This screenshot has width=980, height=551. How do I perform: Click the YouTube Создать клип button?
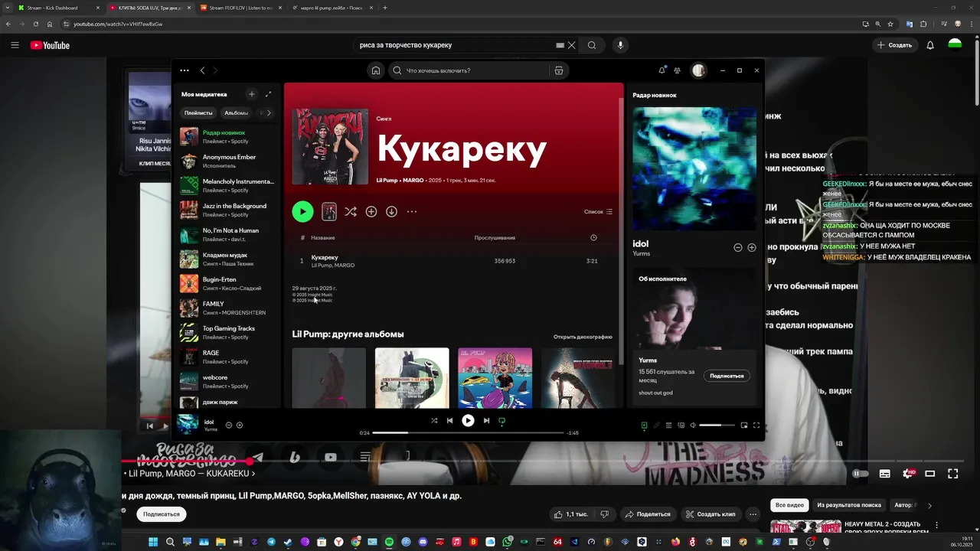click(x=710, y=514)
